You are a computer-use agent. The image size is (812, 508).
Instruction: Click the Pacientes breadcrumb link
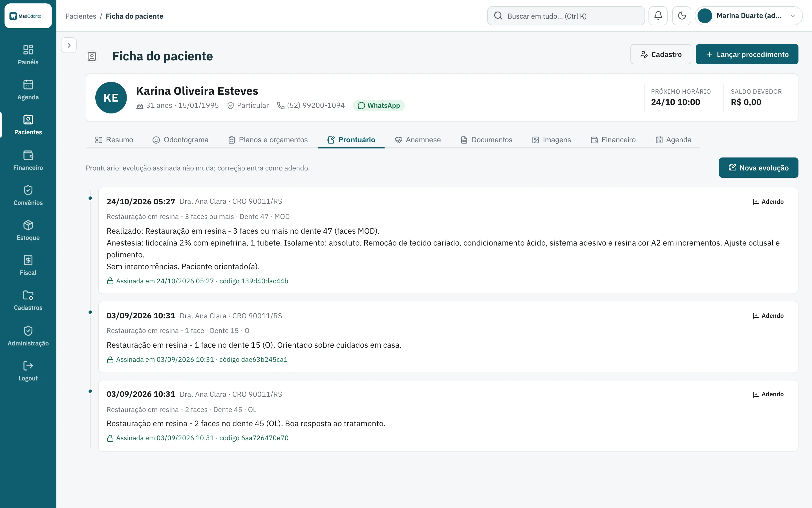tap(81, 16)
